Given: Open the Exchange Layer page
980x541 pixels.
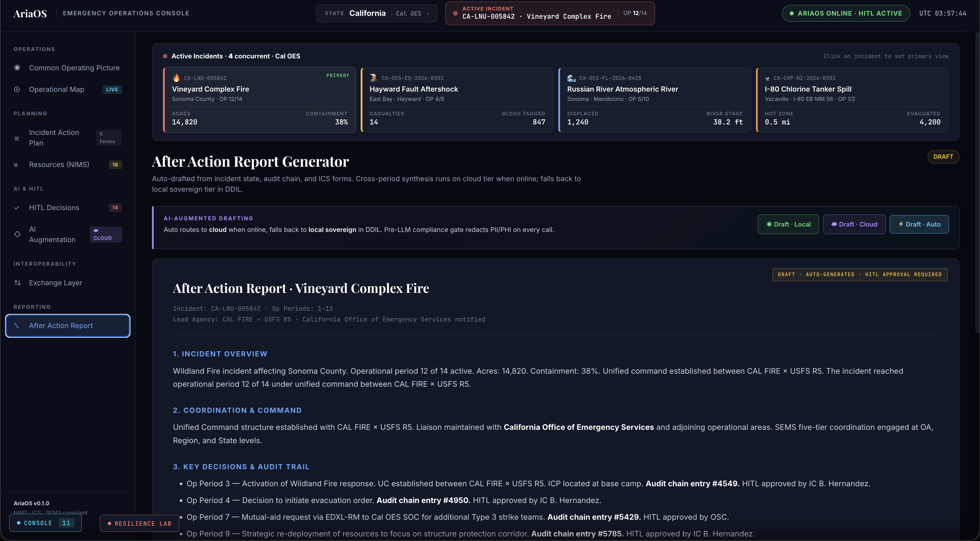Looking at the screenshot, I should coord(68,283).
